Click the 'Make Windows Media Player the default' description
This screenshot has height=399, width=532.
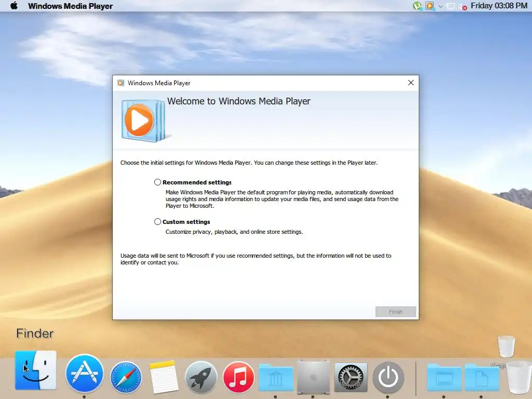(x=282, y=199)
